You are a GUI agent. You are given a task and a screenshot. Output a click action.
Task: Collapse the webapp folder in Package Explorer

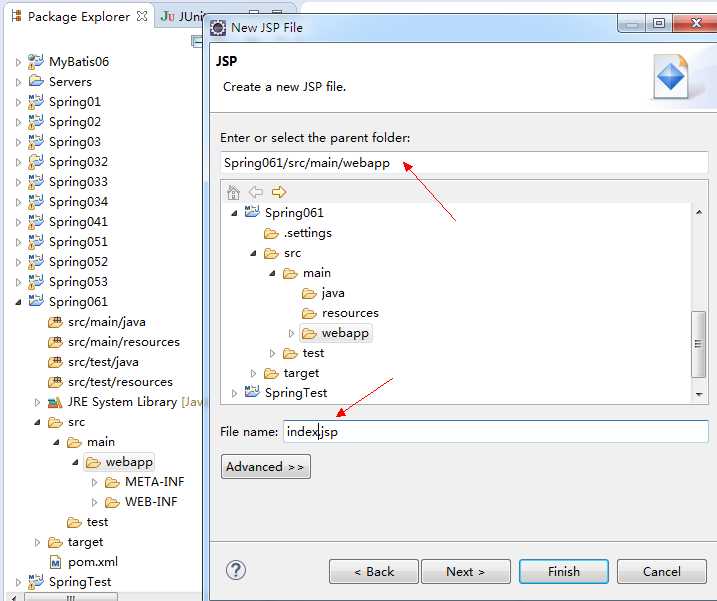[75, 462]
